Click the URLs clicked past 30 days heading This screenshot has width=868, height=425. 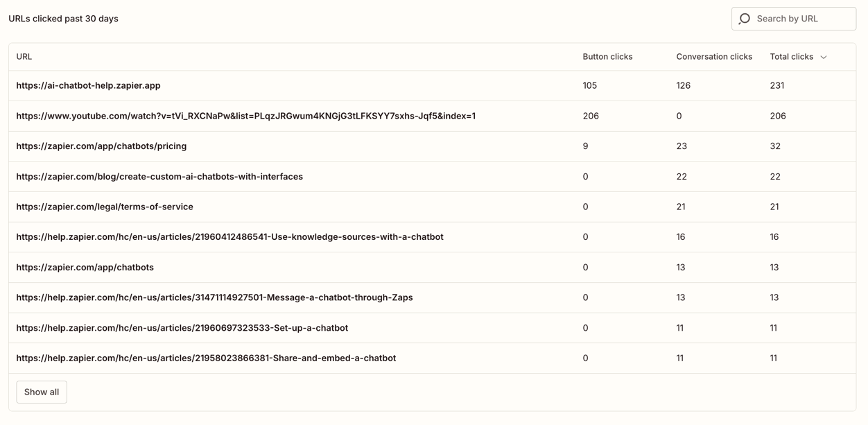(63, 19)
